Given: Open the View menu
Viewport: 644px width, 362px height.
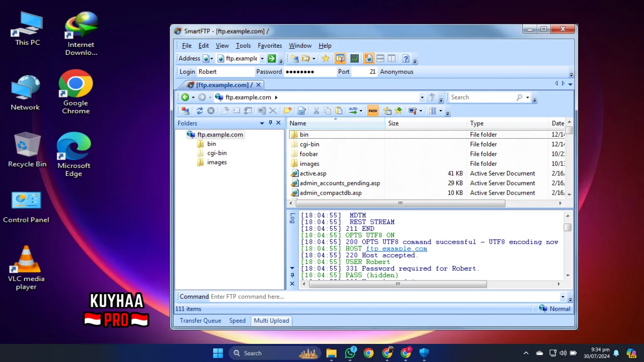Looking at the screenshot, I should point(222,45).
